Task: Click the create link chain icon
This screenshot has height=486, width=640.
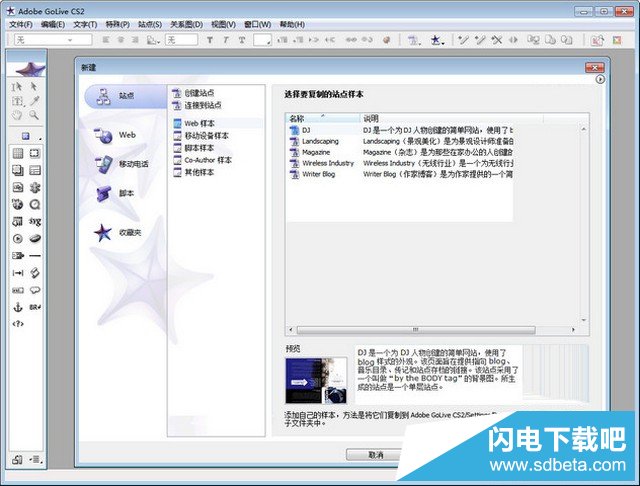Action: pyautogui.click(x=351, y=40)
